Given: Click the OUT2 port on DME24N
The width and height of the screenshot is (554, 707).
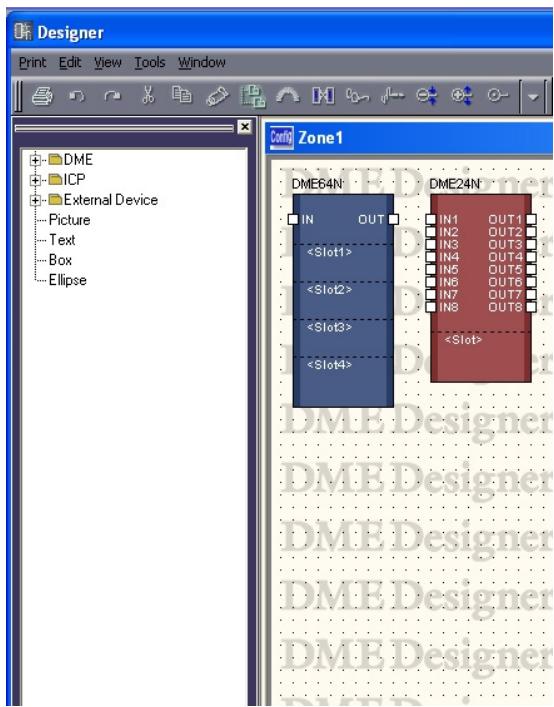Looking at the screenshot, I should [531, 232].
